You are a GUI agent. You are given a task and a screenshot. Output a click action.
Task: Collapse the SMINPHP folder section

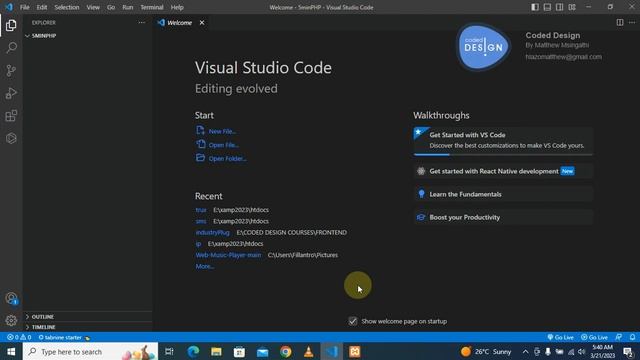pyautogui.click(x=88, y=36)
